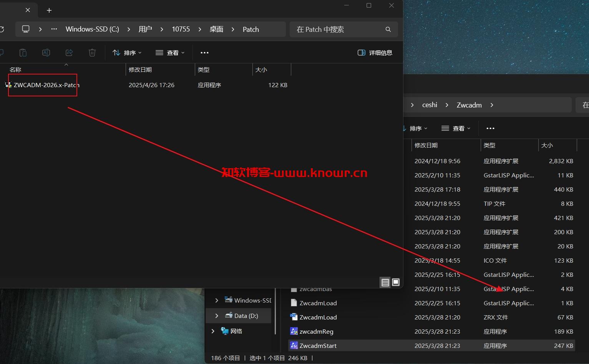This screenshot has width=589, height=364.
Task: Click chevron after 桌面 breadcrumb
Action: [x=233, y=29]
